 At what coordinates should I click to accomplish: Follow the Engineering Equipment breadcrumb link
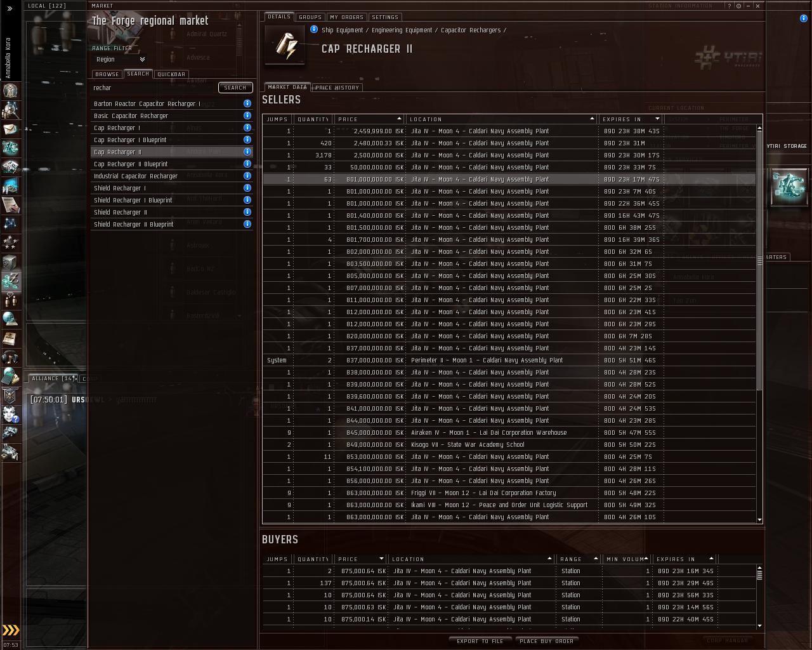tap(402, 30)
